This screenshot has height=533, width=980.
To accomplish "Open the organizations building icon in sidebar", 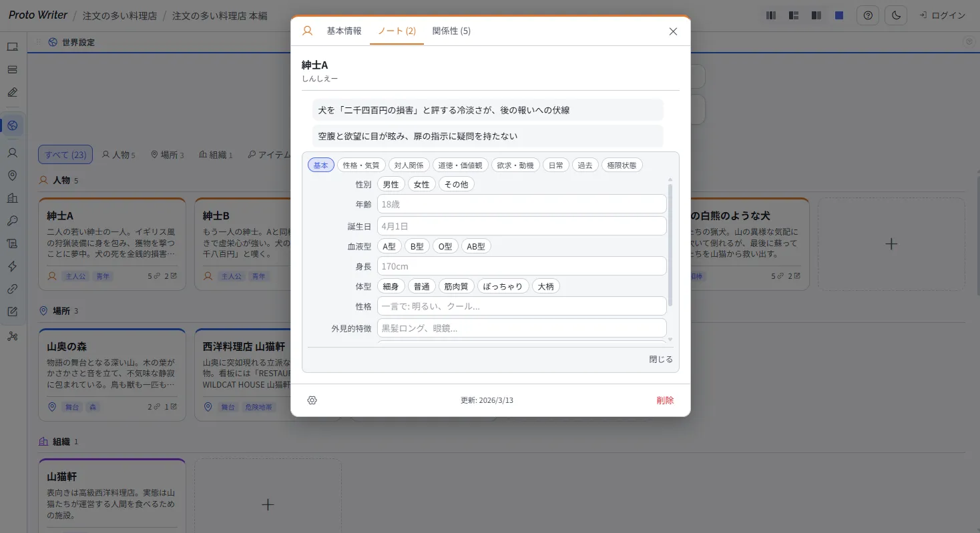I will [x=13, y=198].
